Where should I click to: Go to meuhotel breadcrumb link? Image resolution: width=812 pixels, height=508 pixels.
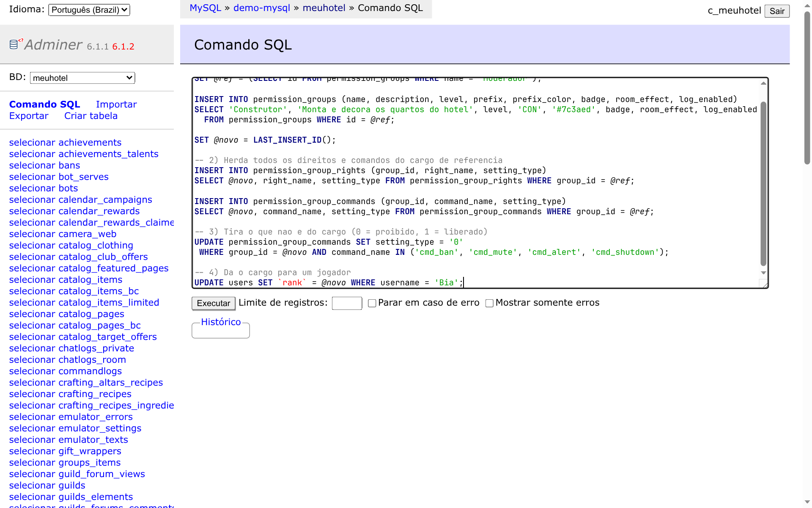point(324,8)
